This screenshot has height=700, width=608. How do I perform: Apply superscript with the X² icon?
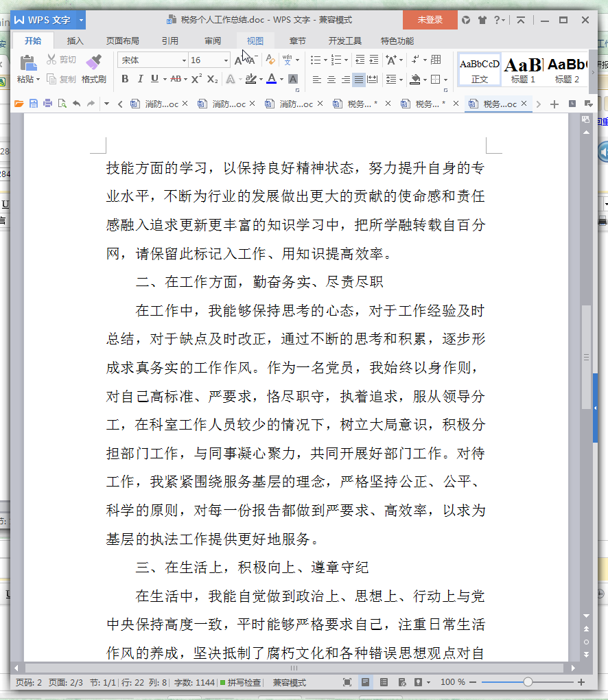(x=196, y=79)
